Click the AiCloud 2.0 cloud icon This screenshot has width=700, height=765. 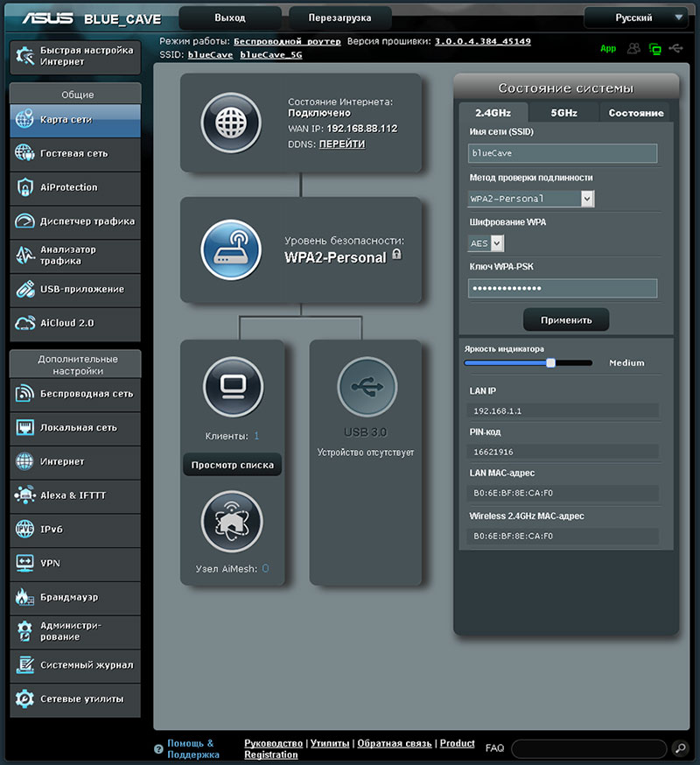(x=24, y=323)
